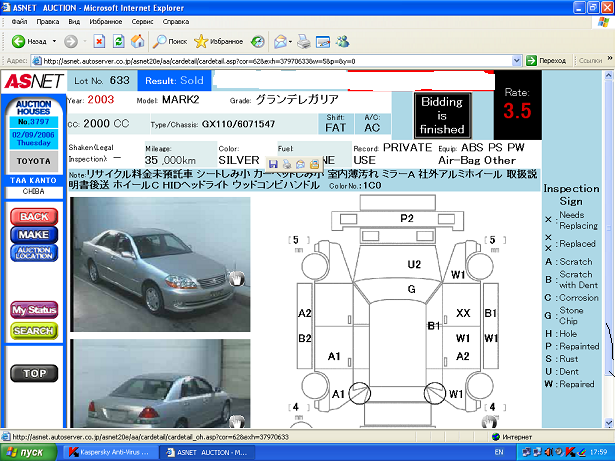Open the Справка menu
Screen dimensions: 615x461
pos(176,22)
